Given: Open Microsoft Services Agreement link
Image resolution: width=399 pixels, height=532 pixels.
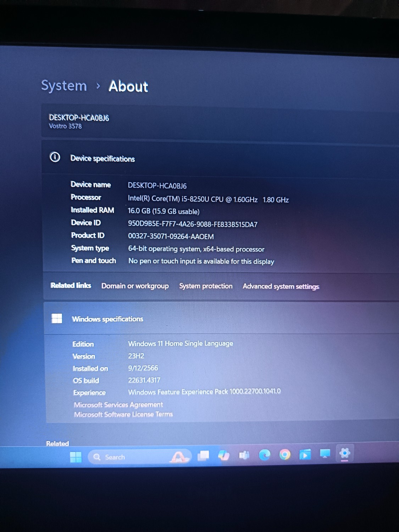Looking at the screenshot, I should point(118,405).
